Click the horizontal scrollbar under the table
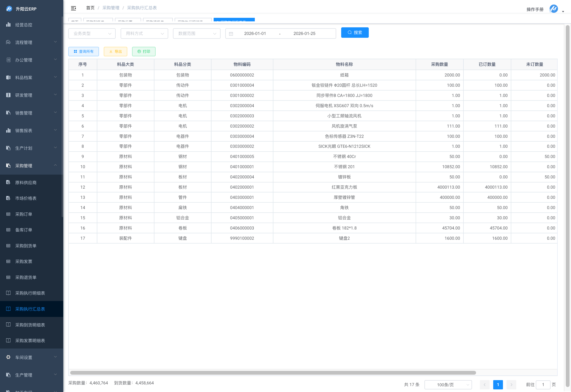The image size is (571, 392). [273, 373]
